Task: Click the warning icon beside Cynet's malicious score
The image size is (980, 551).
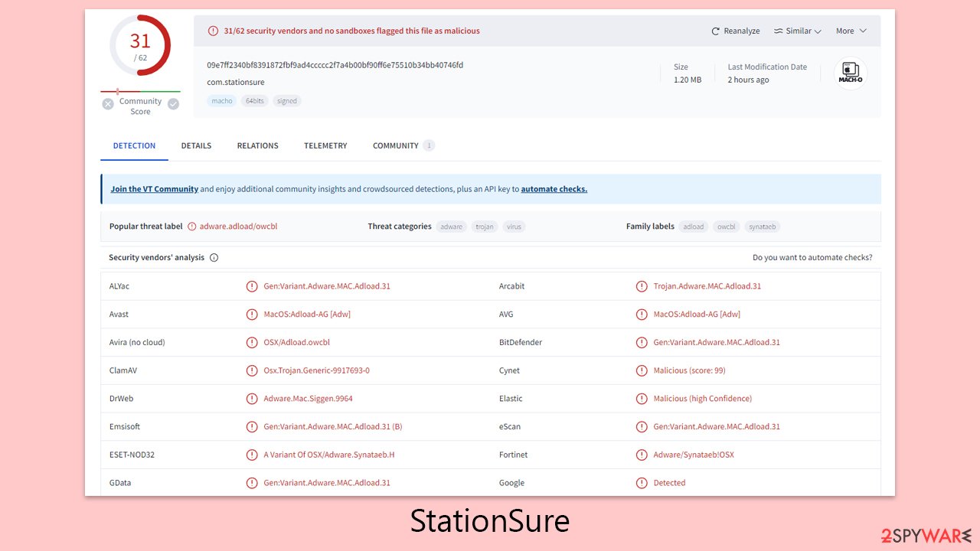Action: click(642, 370)
